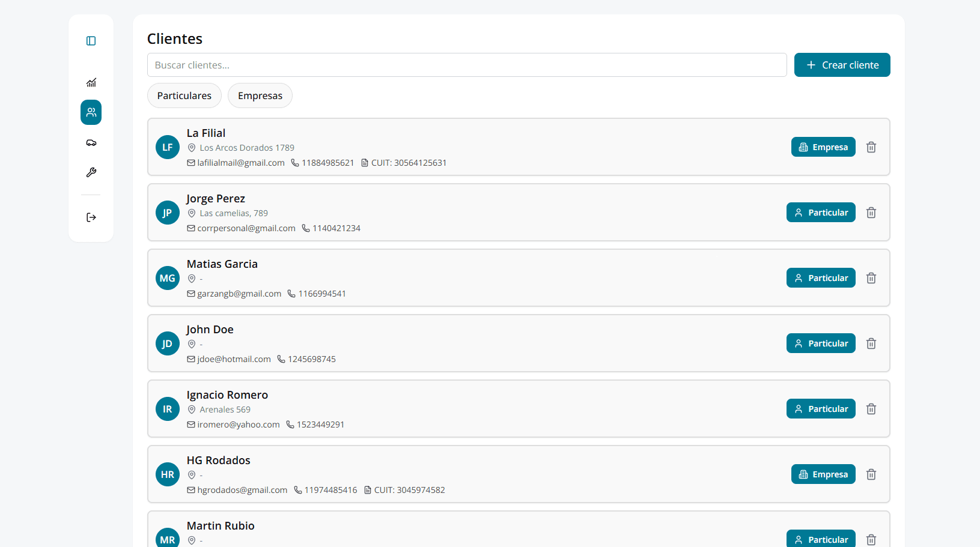
Task: Filter list by Particulares
Action: [x=184, y=95]
